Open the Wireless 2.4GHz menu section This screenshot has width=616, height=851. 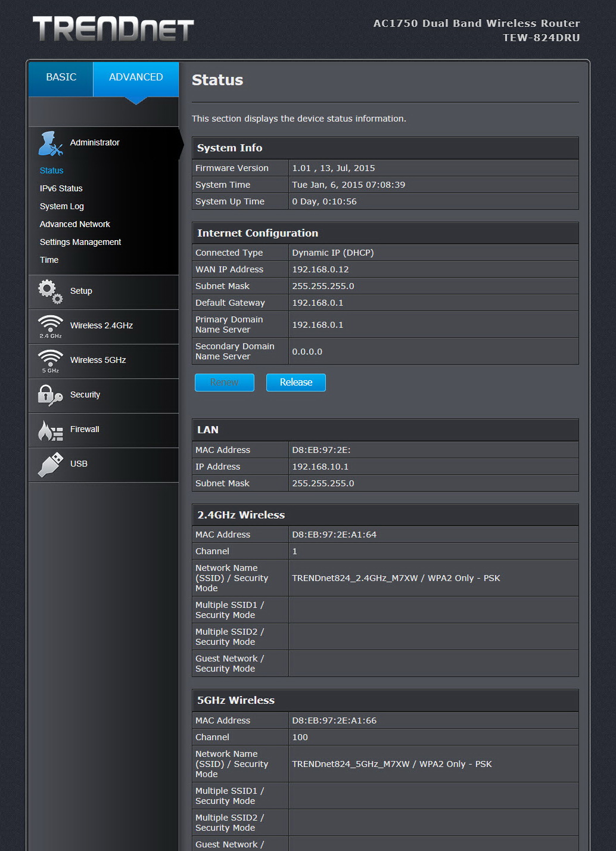(x=104, y=327)
